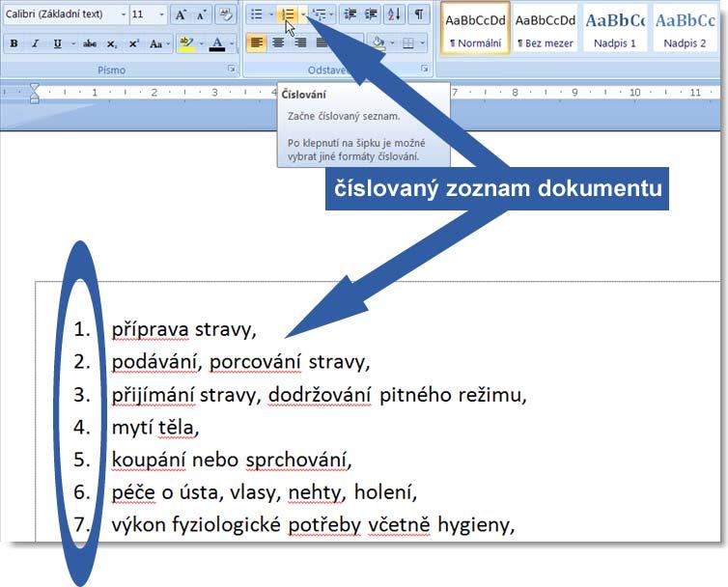This screenshot has width=728, height=587.
Task: Click the Grow Font icon
Action: 182,14
